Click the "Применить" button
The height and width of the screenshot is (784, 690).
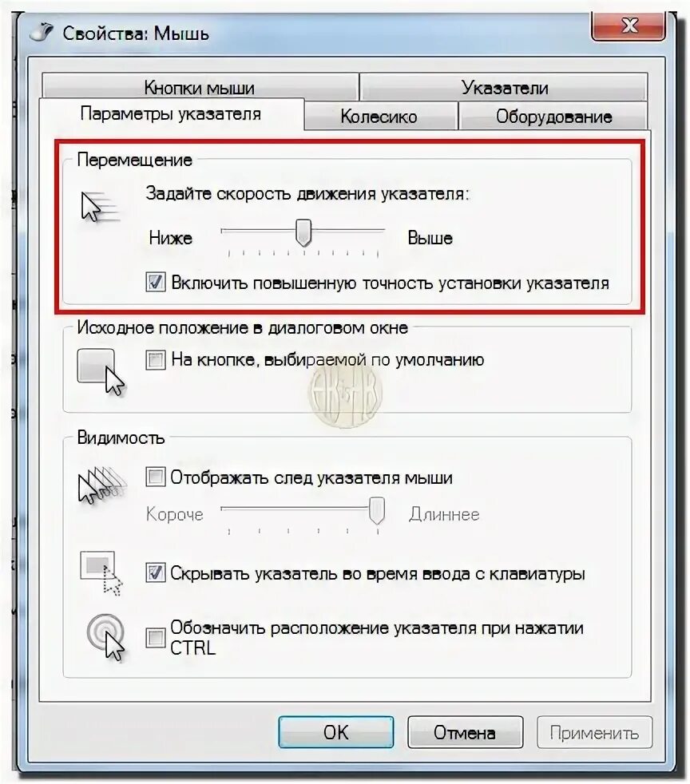point(594,732)
